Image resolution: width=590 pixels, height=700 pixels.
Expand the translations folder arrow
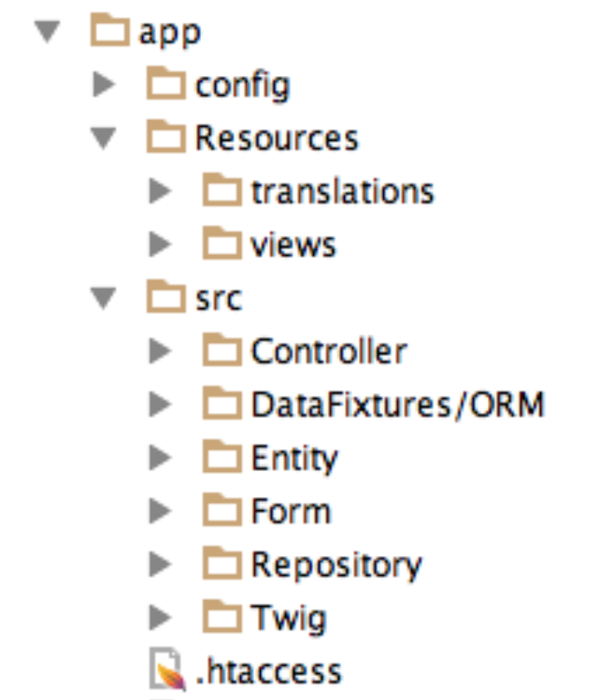point(159,191)
